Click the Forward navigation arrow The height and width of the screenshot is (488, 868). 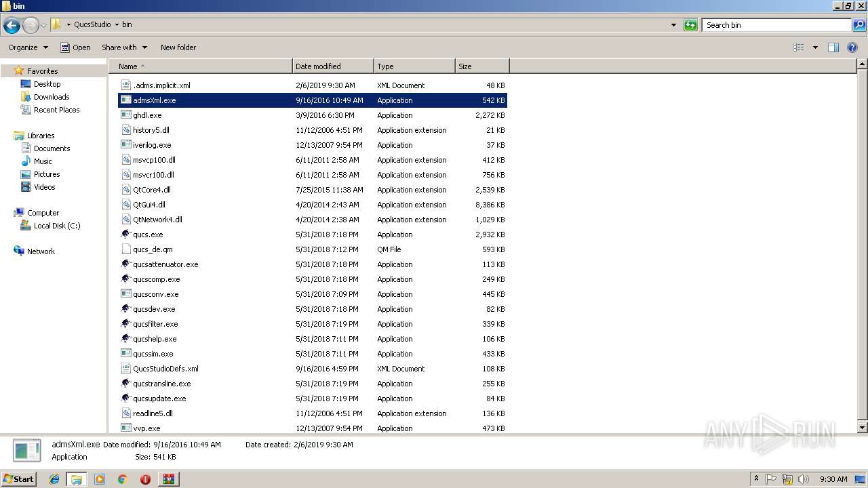pyautogui.click(x=31, y=25)
